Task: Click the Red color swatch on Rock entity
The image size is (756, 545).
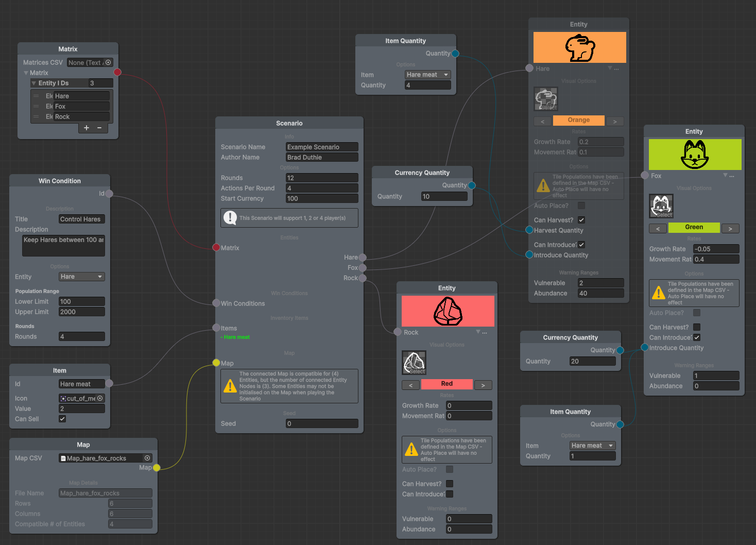Action: [x=446, y=384]
